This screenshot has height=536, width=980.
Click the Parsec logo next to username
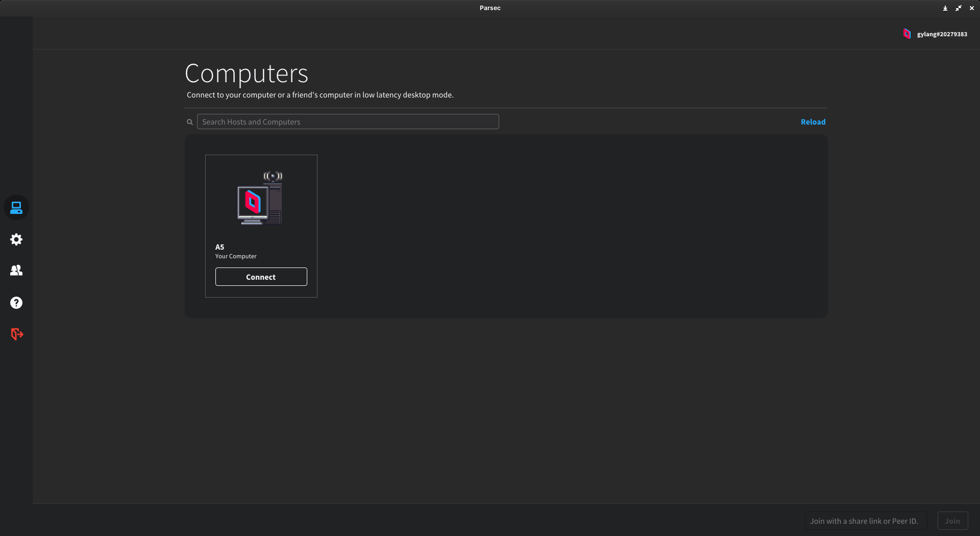click(907, 34)
